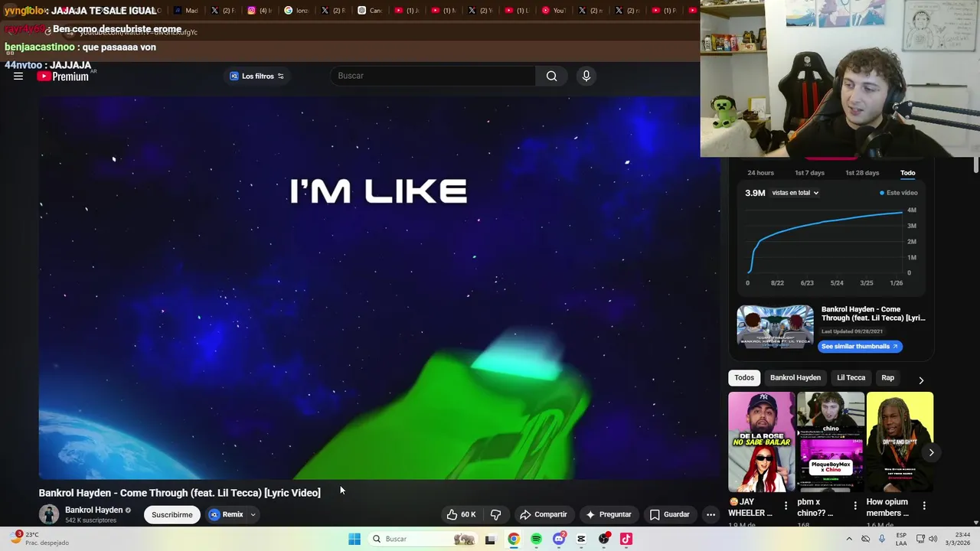The width and height of the screenshot is (980, 551).
Task: Select the 1st 28 days tab
Action: click(x=862, y=173)
